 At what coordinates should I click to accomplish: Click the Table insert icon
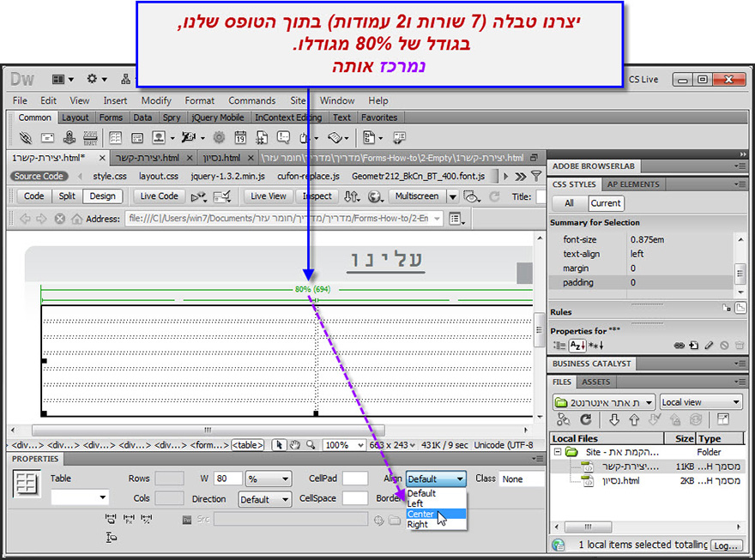pyautogui.click(x=116, y=138)
